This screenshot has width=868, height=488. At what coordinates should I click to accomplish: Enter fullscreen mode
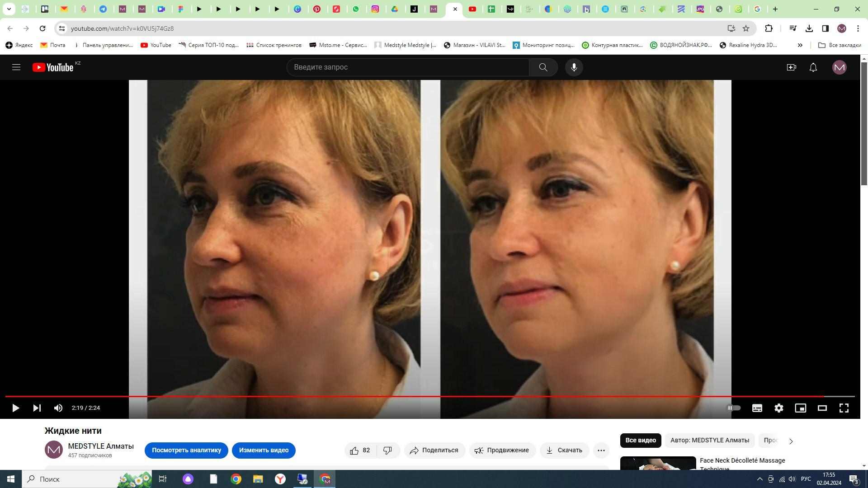pos(844,408)
